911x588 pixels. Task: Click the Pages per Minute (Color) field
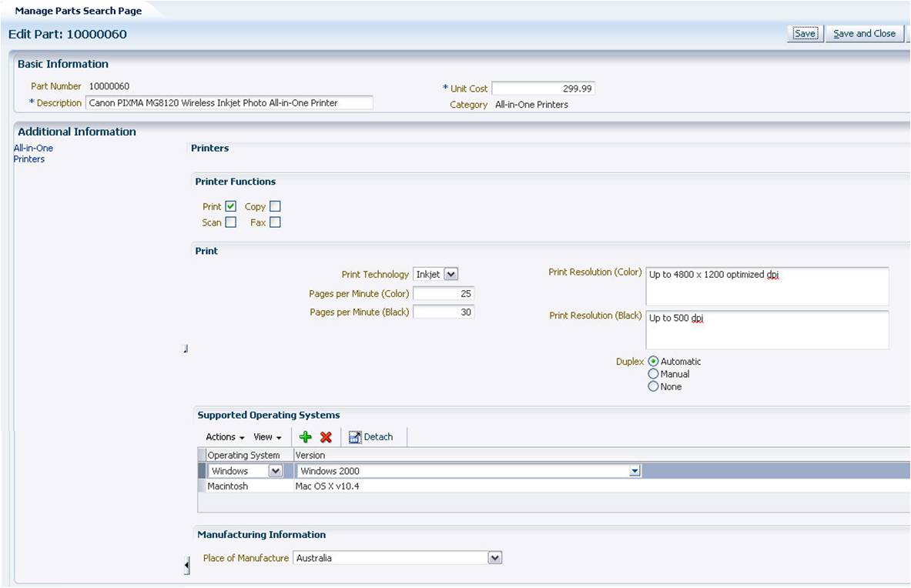pos(444,294)
